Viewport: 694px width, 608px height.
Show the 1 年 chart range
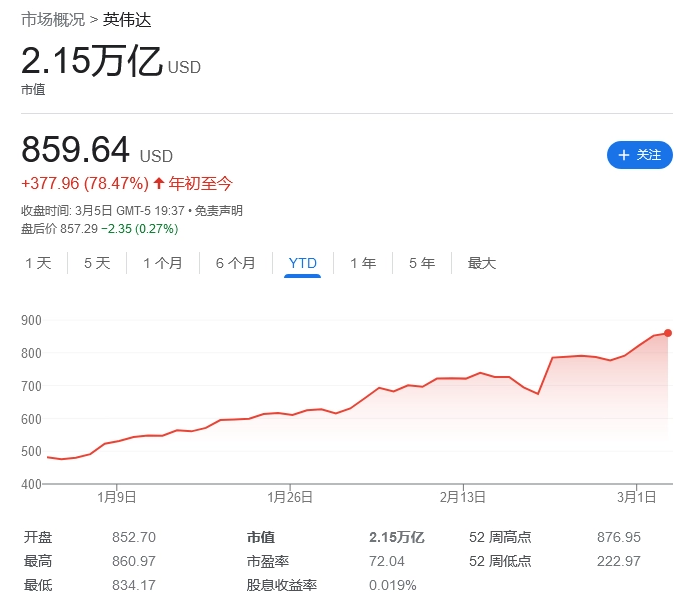pos(362,263)
